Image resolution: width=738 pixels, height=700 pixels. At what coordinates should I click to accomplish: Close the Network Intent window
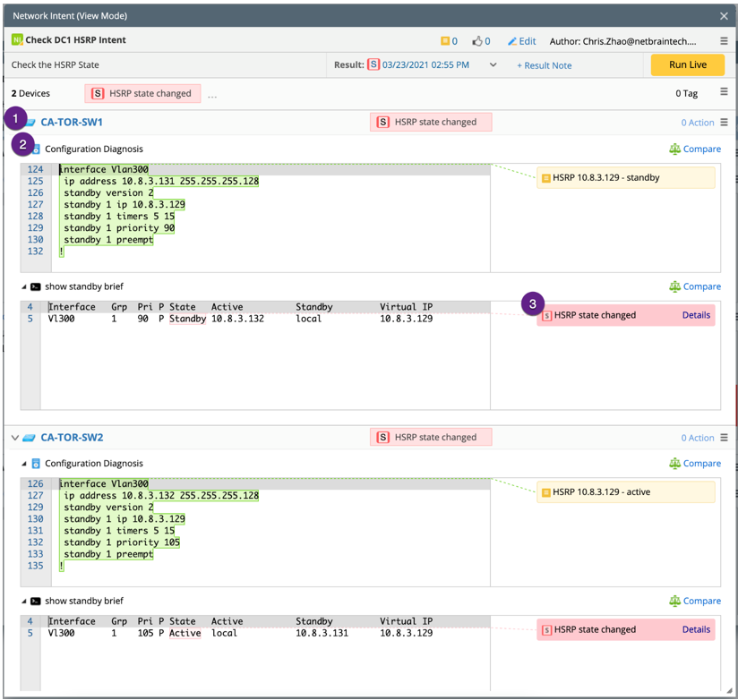[x=724, y=16]
